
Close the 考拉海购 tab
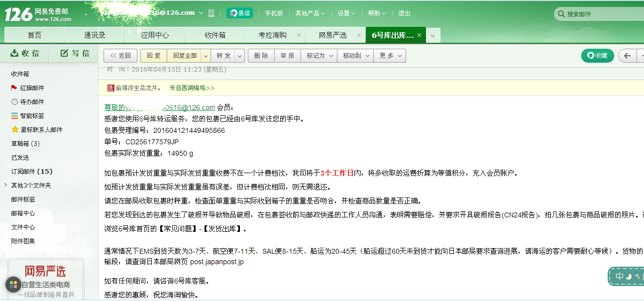pyautogui.click(x=299, y=35)
